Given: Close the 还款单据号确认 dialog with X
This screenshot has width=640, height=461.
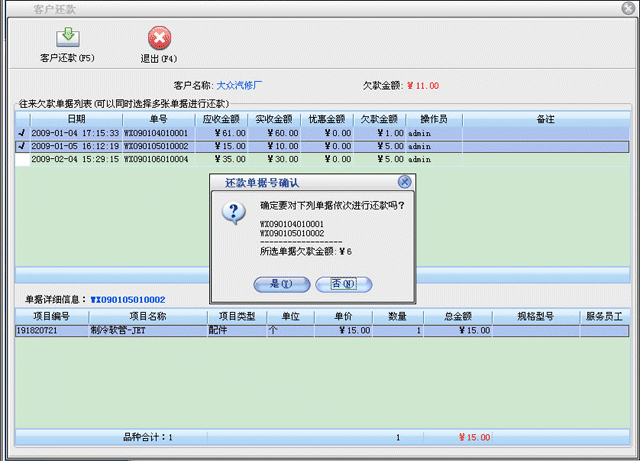Looking at the screenshot, I should [x=404, y=183].
